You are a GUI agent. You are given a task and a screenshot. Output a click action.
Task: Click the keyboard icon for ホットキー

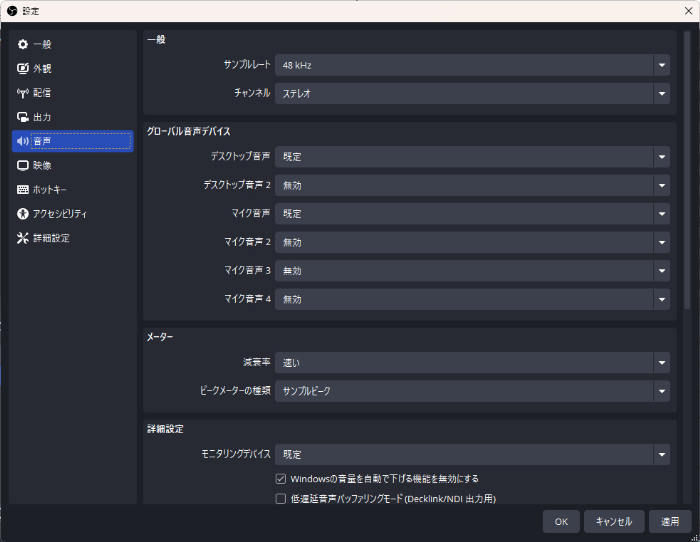tap(23, 189)
